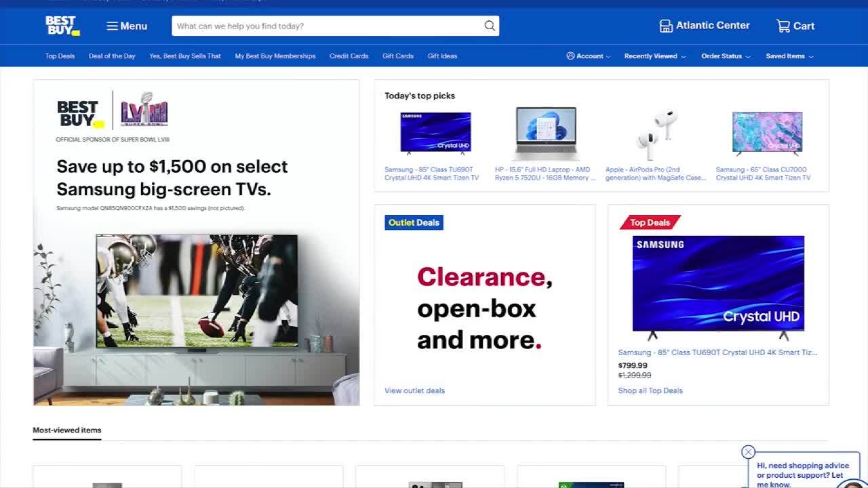
Task: Click the Account person icon
Action: (x=570, y=56)
